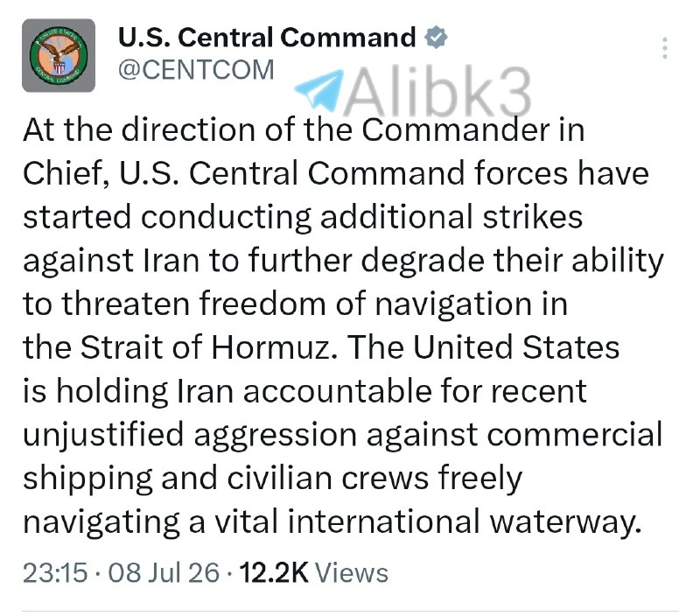Image resolution: width=700 pixels, height=616 pixels.
Task: Click the blue verified badge icon
Action: pyautogui.click(x=435, y=37)
